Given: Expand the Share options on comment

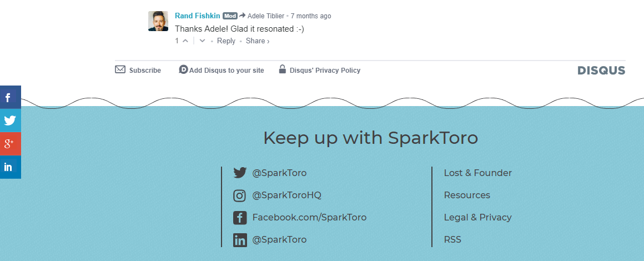Looking at the screenshot, I should [258, 41].
